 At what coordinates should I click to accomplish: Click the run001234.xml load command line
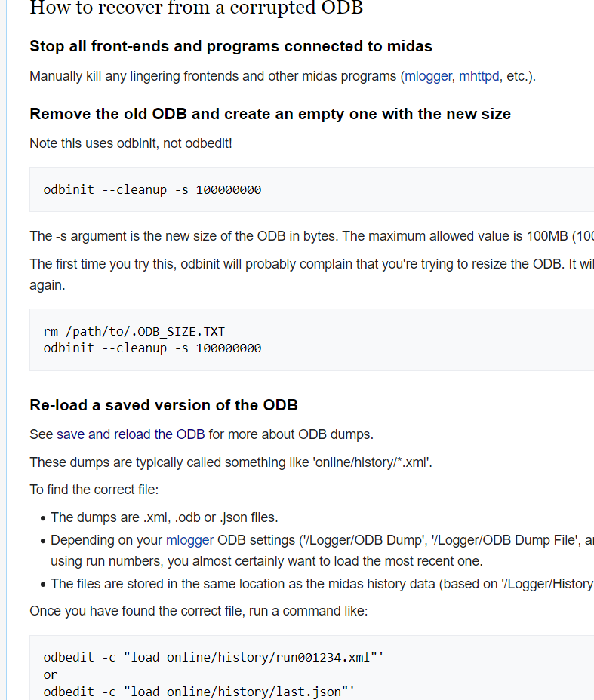(x=214, y=657)
